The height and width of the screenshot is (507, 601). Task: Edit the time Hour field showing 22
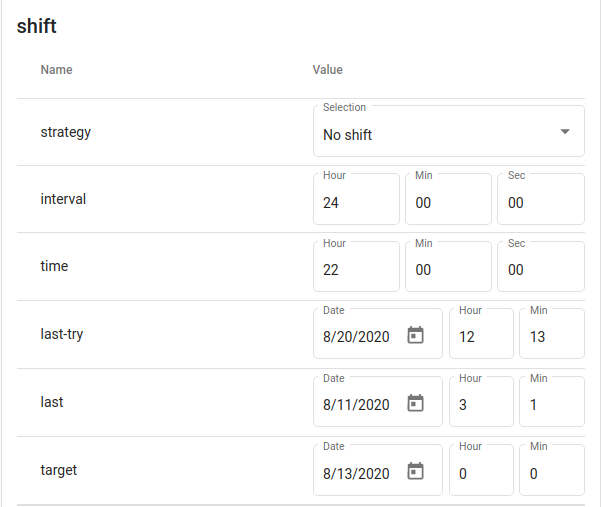coord(356,266)
